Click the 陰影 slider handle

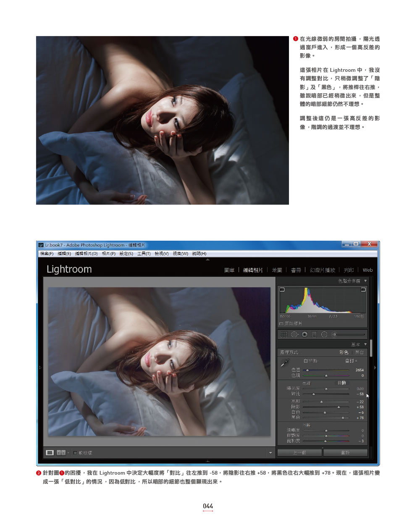339,407
